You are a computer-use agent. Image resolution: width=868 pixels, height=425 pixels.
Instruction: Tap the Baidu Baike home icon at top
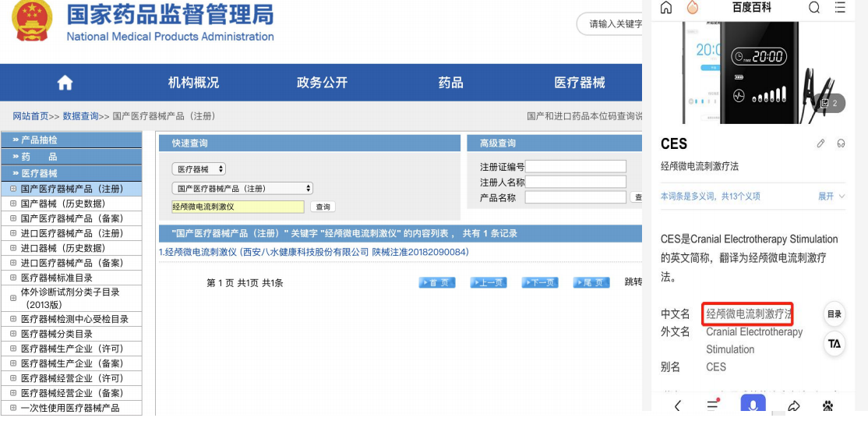(666, 8)
